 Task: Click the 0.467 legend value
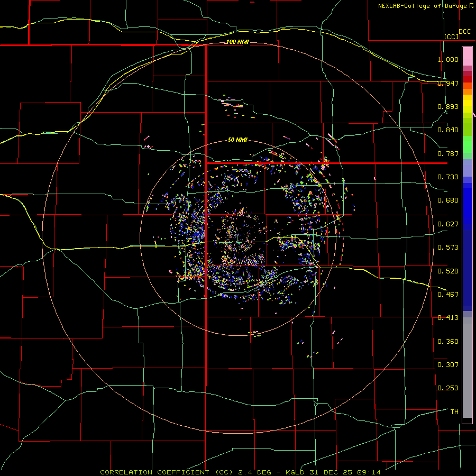point(448,295)
